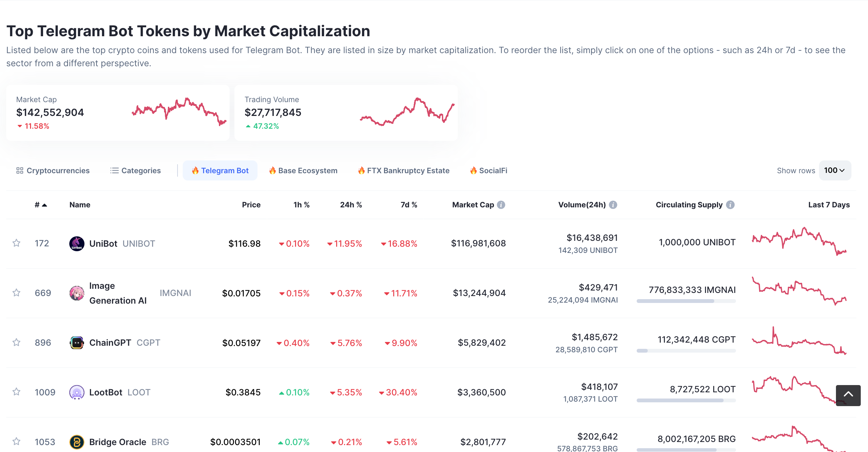Select the Telegram Bot tab

click(220, 170)
